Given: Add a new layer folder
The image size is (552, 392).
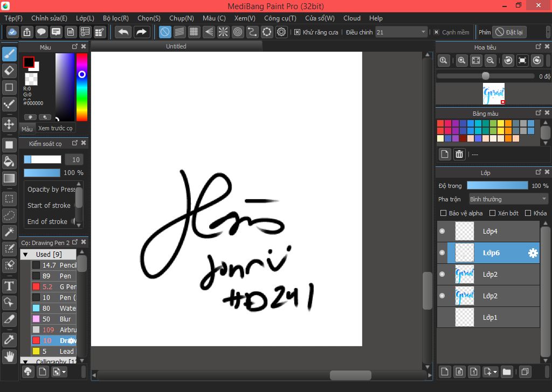Looking at the screenshot, I should click(507, 372).
